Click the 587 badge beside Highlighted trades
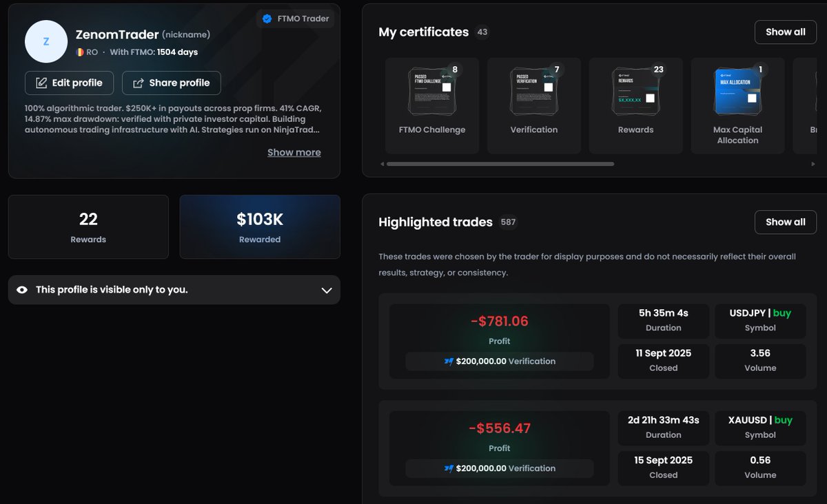 pos(509,222)
